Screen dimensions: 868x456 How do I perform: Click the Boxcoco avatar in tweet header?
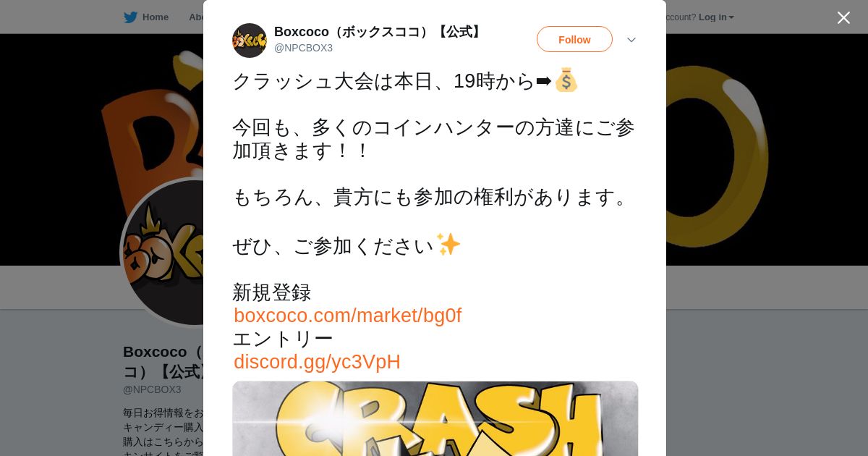pyautogui.click(x=250, y=41)
